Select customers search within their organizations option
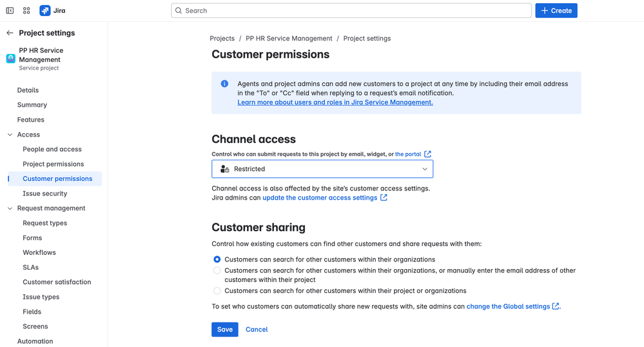Screen dimensions: 644x347 [217, 259]
